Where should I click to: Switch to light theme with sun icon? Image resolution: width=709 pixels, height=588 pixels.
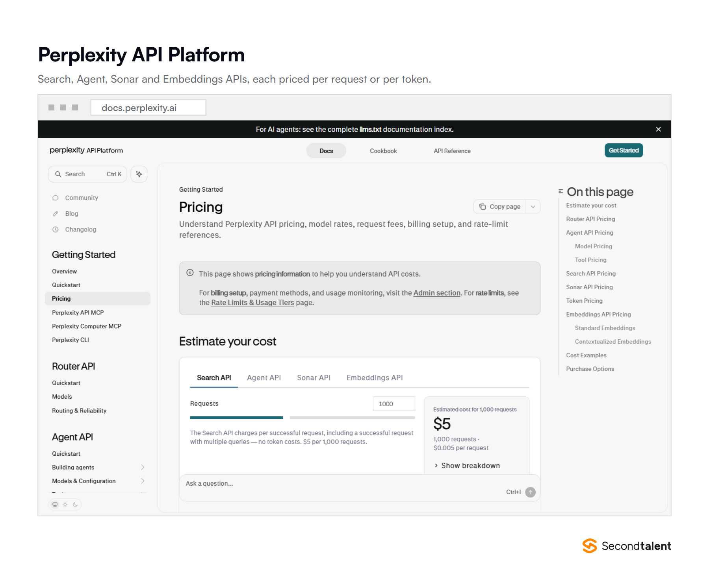(65, 505)
